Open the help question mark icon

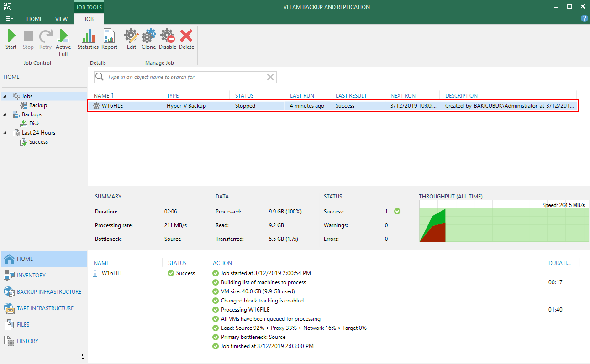(x=584, y=18)
